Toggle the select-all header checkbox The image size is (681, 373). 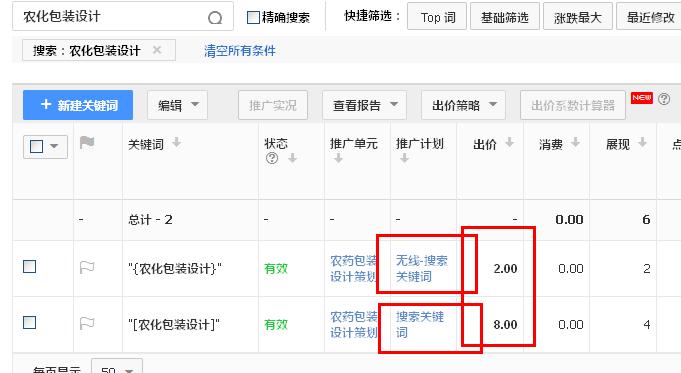(36, 146)
